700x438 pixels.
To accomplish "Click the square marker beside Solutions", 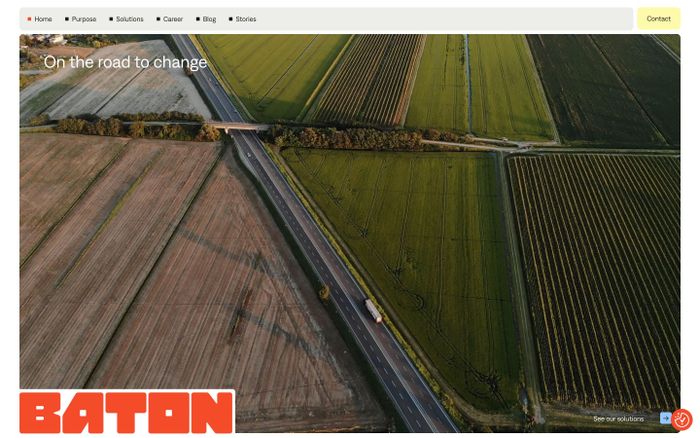I will [x=111, y=19].
